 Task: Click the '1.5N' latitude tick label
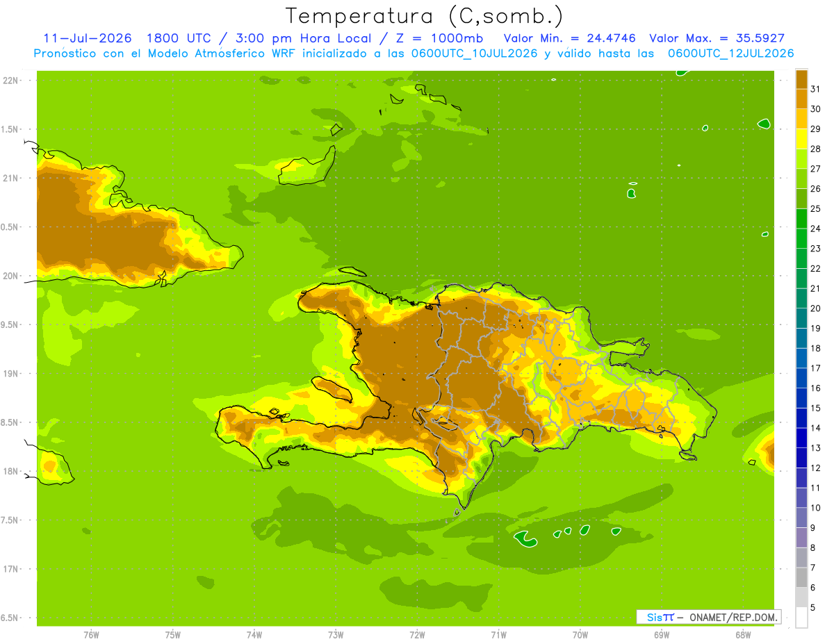(10, 129)
